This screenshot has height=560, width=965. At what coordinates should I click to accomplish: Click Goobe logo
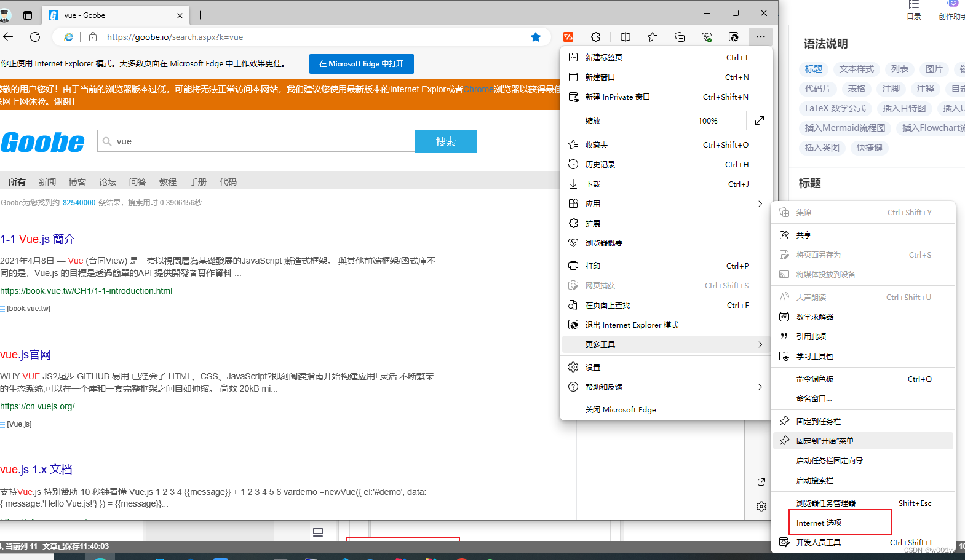click(42, 142)
